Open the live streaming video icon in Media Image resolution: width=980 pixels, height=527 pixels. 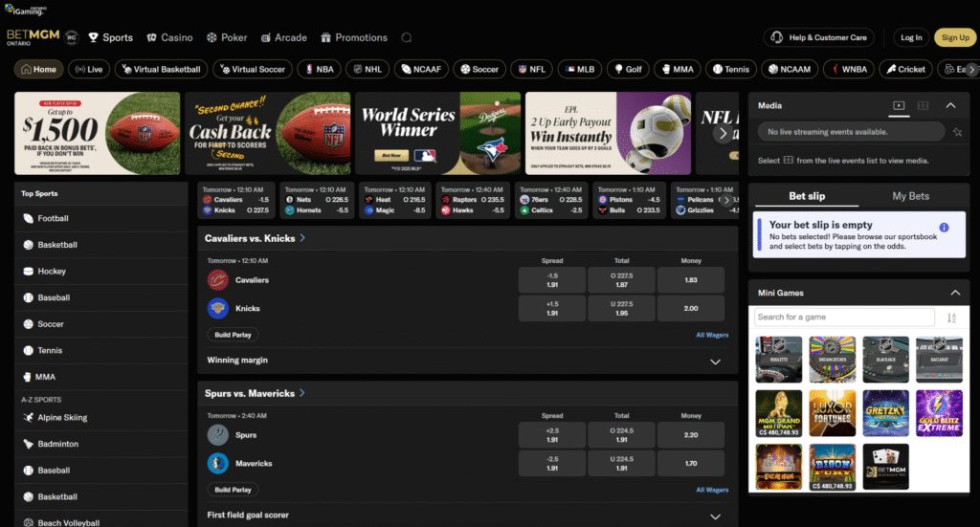(x=899, y=106)
